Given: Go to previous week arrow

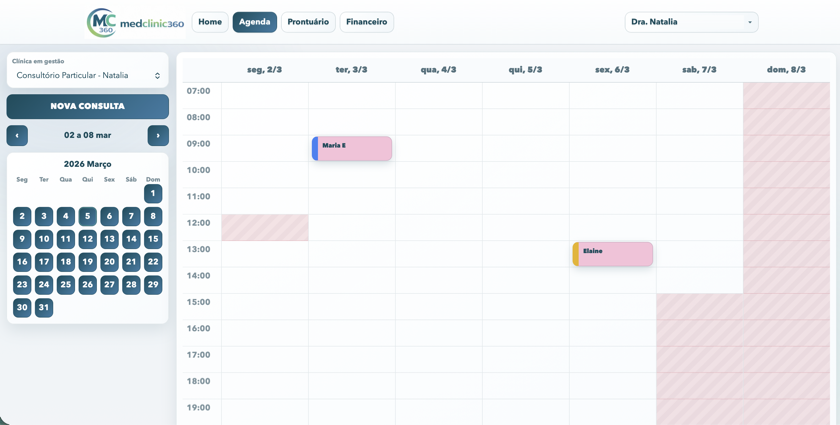Looking at the screenshot, I should click(x=17, y=136).
